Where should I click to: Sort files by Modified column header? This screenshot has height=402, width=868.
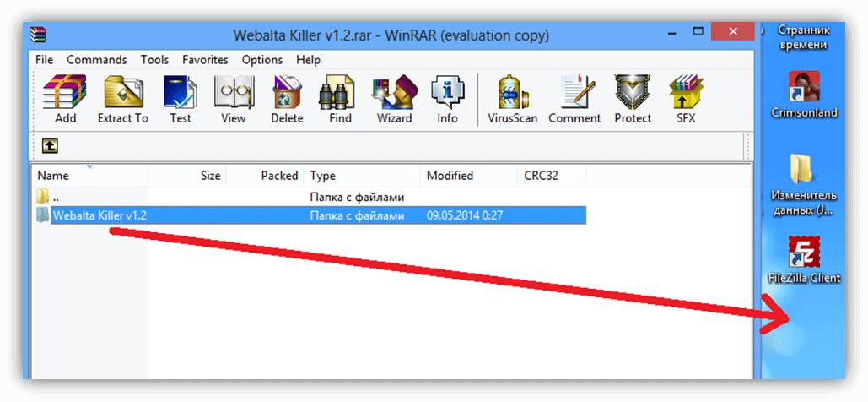(x=469, y=176)
